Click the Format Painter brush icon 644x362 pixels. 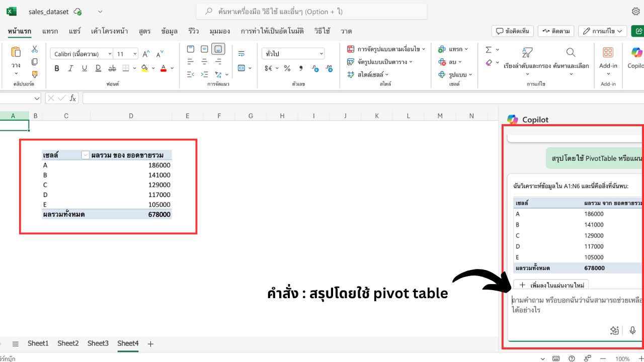point(35,74)
